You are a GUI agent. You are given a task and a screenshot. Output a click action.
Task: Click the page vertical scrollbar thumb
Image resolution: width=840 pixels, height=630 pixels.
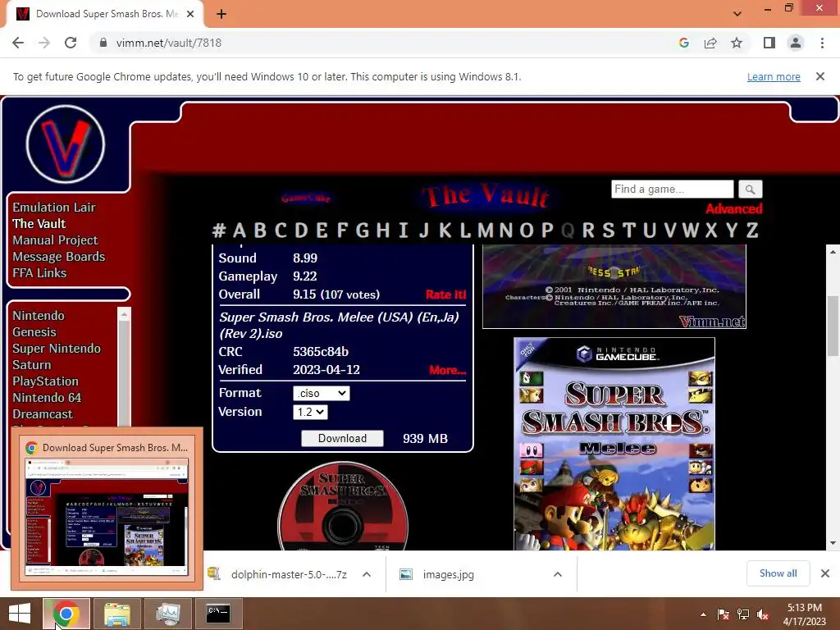tap(833, 326)
